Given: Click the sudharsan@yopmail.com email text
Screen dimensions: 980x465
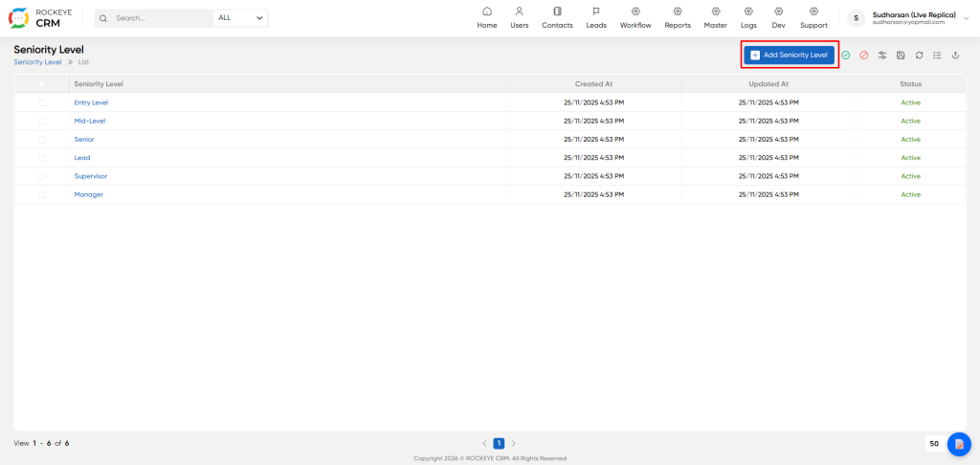Looking at the screenshot, I should [908, 23].
